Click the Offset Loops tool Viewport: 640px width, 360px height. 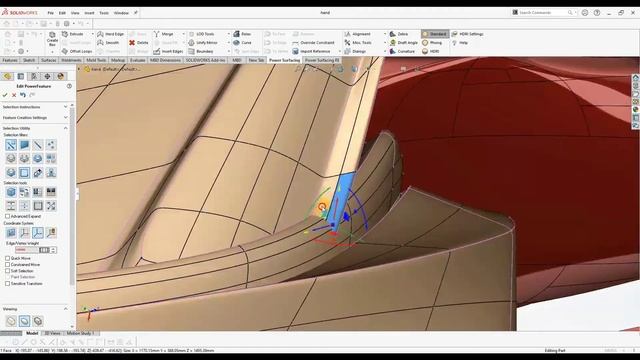(x=77, y=51)
